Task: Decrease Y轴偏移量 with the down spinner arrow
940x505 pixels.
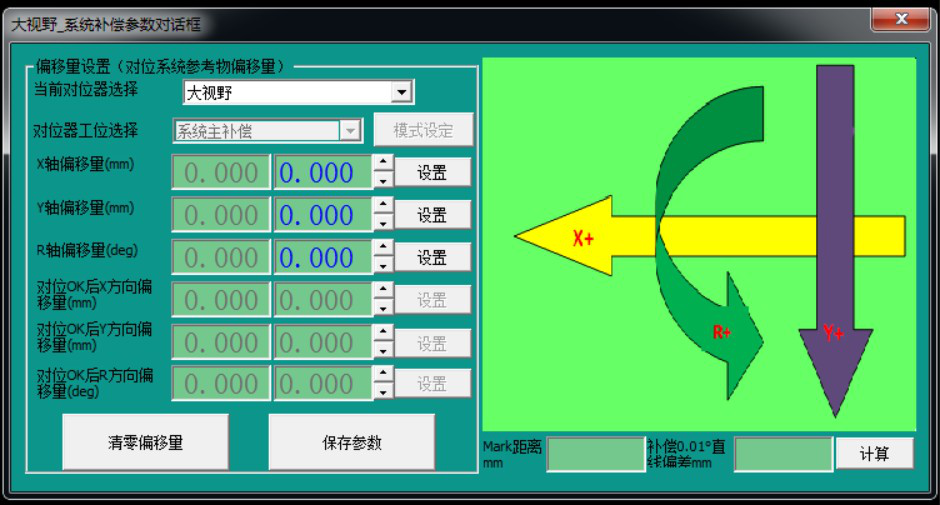Action: click(x=383, y=223)
